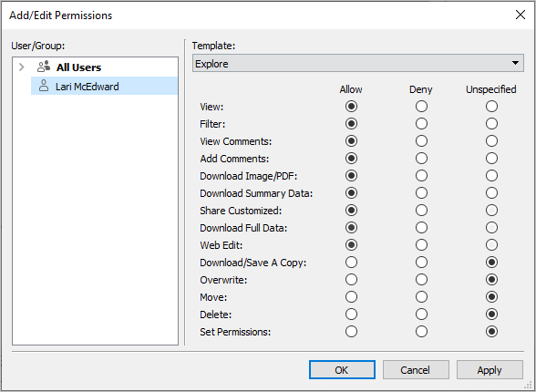The image size is (536, 392).
Task: Set View permission to Deny
Action: tap(421, 107)
